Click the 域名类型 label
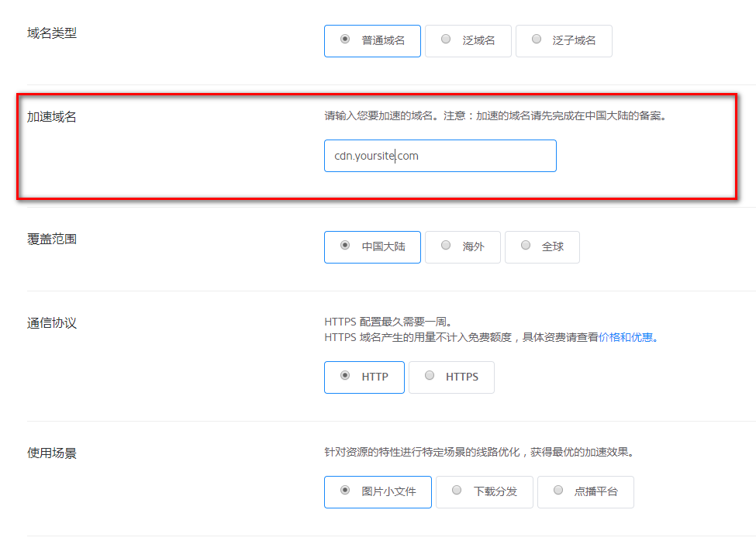 pos(52,33)
